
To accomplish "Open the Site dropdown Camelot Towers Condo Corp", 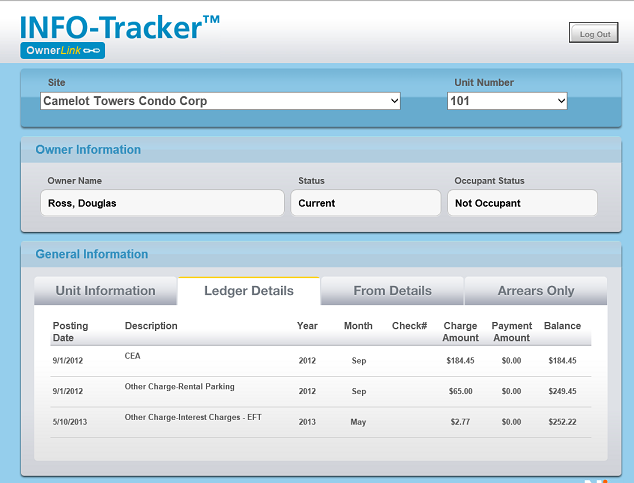I will click(x=220, y=101).
